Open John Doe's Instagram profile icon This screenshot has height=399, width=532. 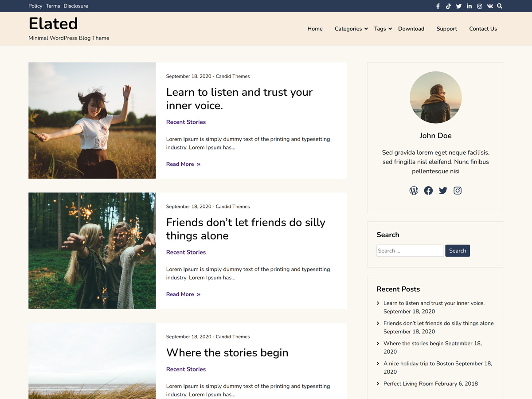[x=458, y=190]
